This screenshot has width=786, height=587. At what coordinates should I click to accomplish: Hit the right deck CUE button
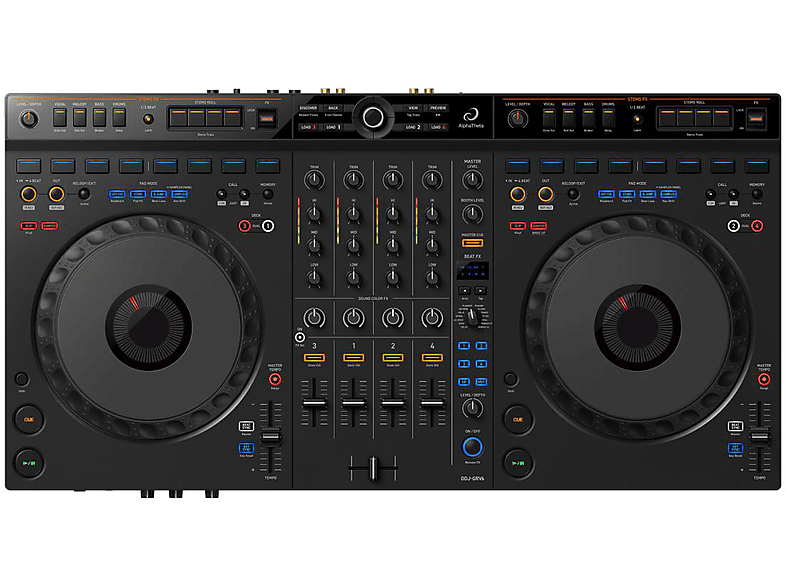tap(518, 420)
